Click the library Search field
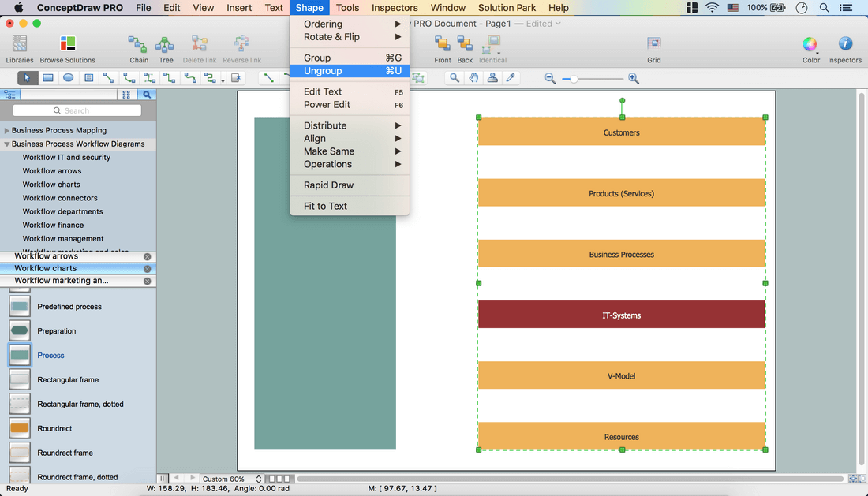Image resolution: width=868 pixels, height=496 pixels. tap(77, 110)
